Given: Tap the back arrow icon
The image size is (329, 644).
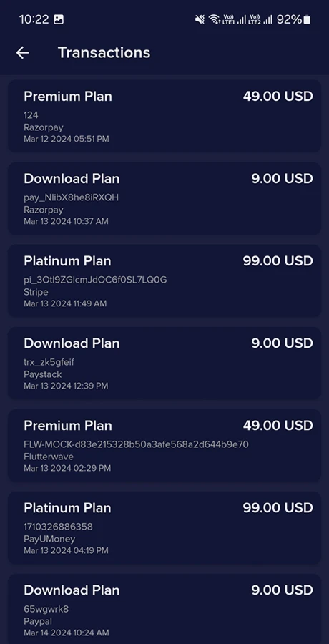Looking at the screenshot, I should tap(23, 52).
